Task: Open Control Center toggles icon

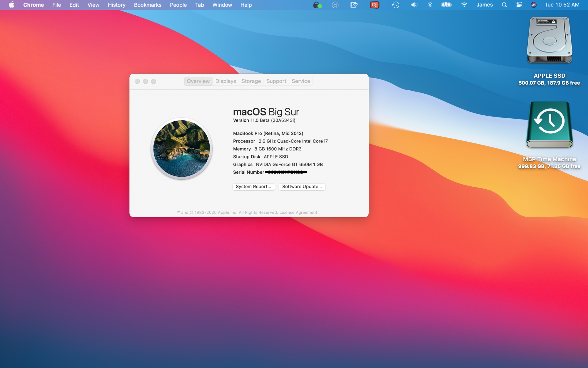Action: [x=519, y=5]
